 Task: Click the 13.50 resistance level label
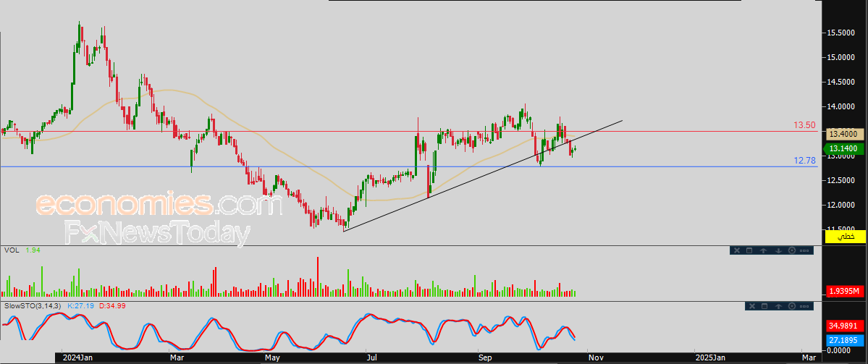(x=806, y=126)
